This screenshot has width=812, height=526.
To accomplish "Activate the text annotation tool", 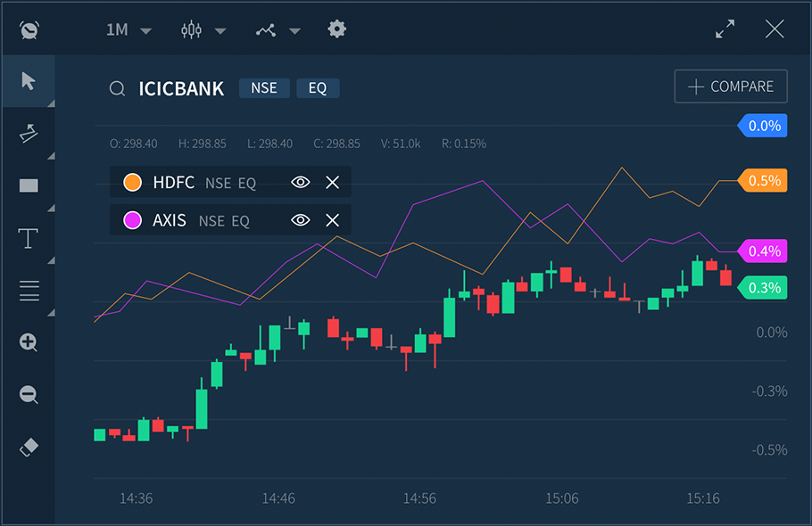I will pos(28,238).
